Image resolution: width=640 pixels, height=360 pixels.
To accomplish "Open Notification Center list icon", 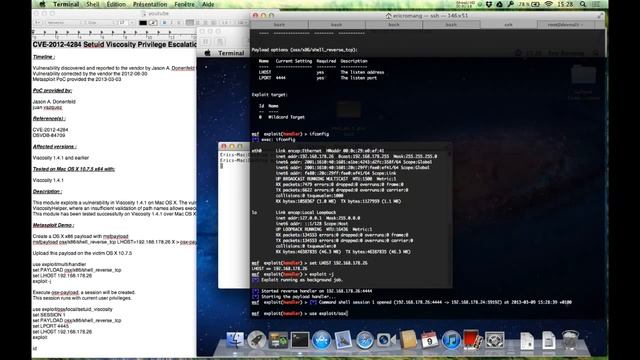I will (596, 4).
